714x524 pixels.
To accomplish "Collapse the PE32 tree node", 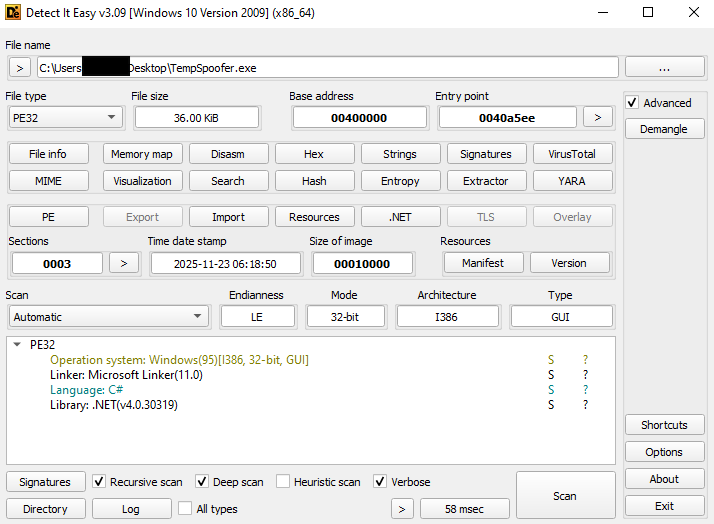I will click(17, 344).
